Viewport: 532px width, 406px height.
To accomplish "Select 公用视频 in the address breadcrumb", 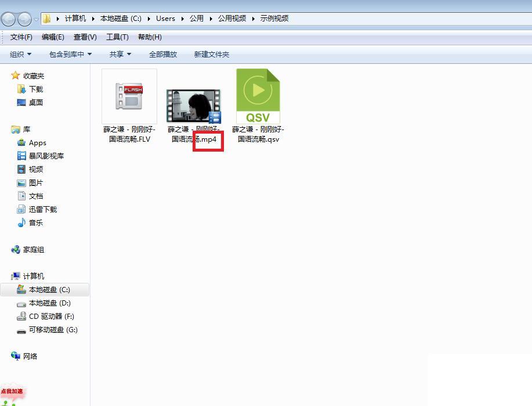I will tap(232, 19).
